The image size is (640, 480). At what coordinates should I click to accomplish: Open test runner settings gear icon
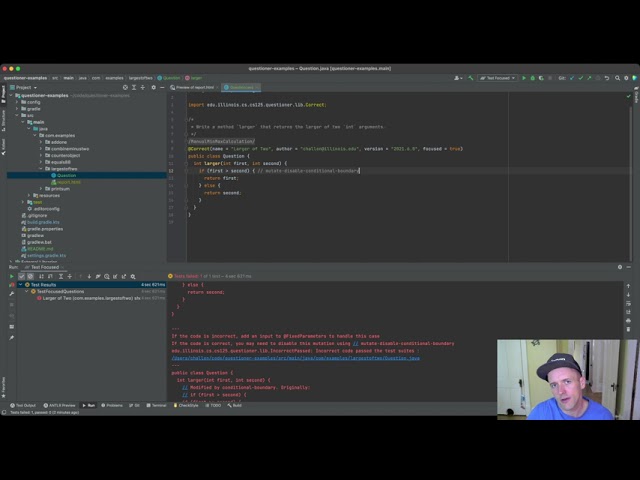click(x=133, y=276)
